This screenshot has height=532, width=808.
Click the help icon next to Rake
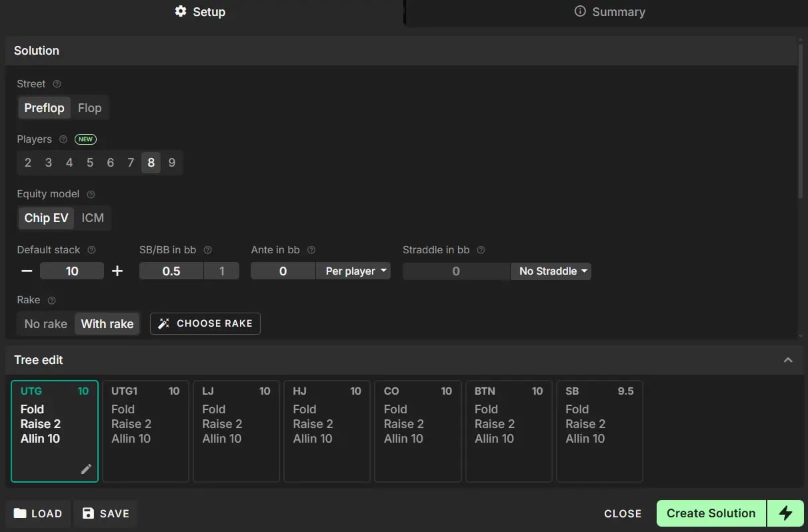[x=52, y=300]
